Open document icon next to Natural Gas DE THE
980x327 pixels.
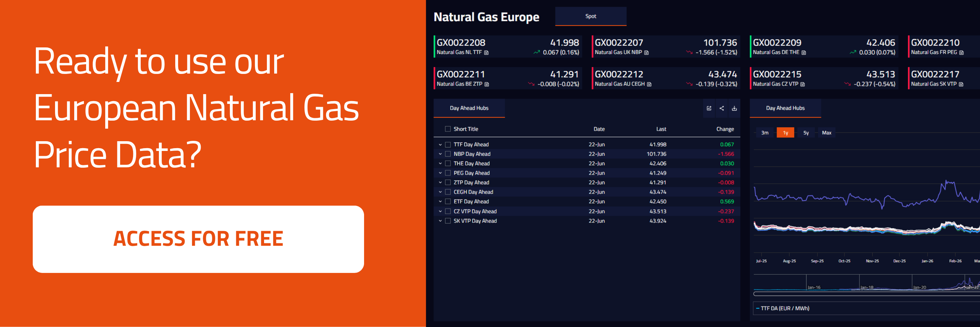click(x=804, y=53)
